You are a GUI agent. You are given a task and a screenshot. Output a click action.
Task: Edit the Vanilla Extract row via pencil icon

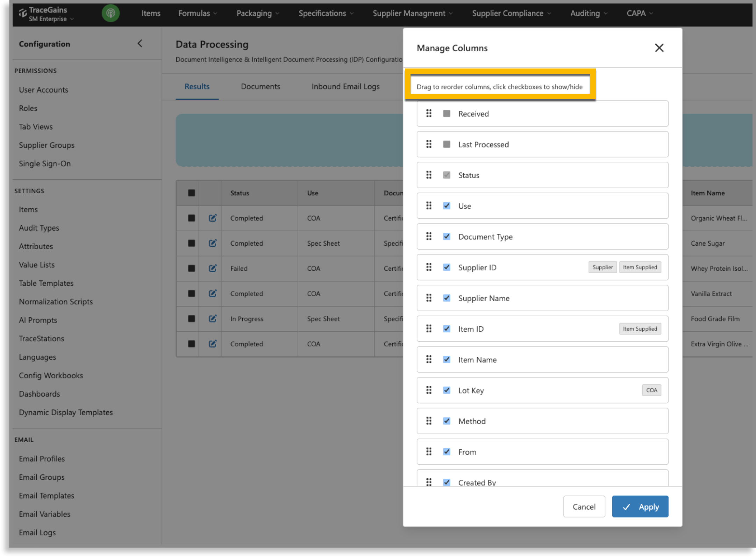pos(213,294)
